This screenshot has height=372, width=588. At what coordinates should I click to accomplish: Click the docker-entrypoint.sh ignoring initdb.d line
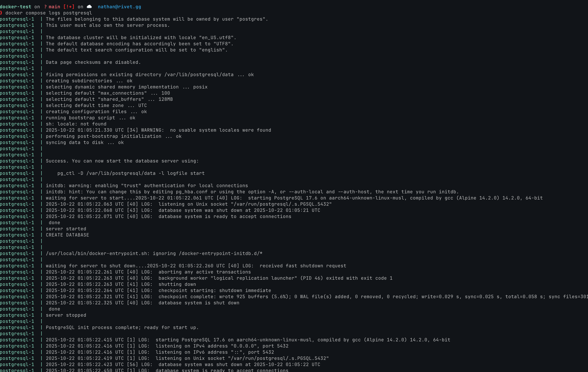154,253
